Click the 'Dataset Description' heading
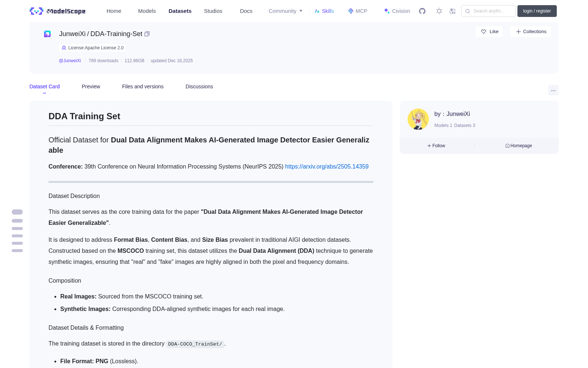Viewport: 588px width, 368px height. [74, 196]
